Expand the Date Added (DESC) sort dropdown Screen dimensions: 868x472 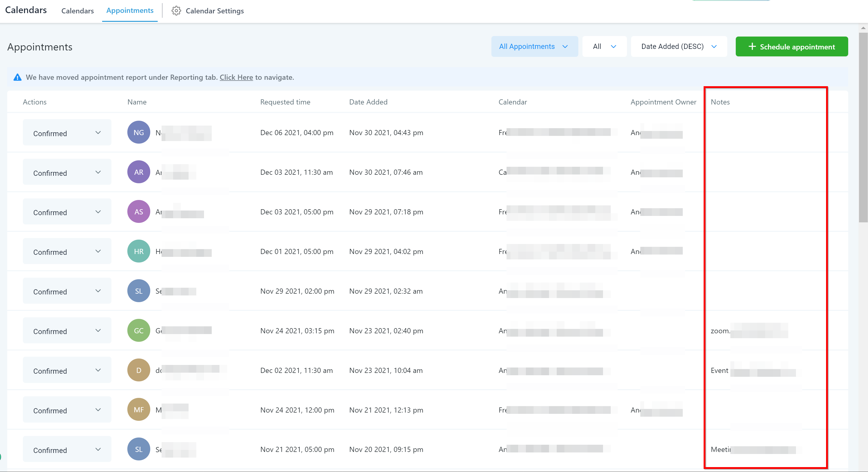679,47
